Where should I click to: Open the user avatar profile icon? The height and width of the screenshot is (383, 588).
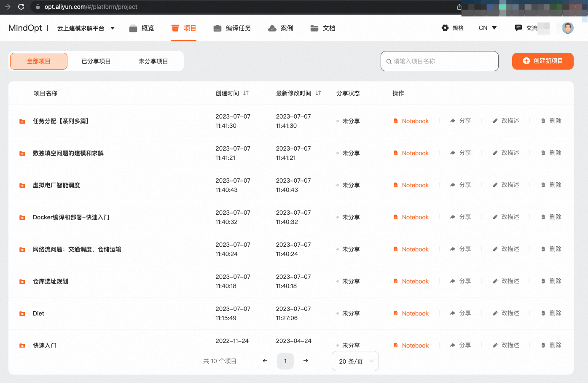568,28
